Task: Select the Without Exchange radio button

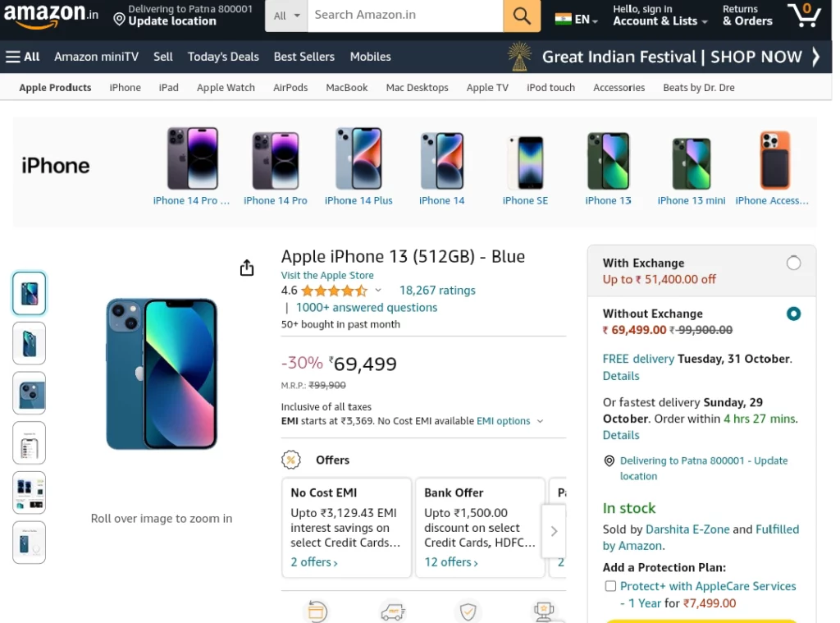Action: (793, 314)
